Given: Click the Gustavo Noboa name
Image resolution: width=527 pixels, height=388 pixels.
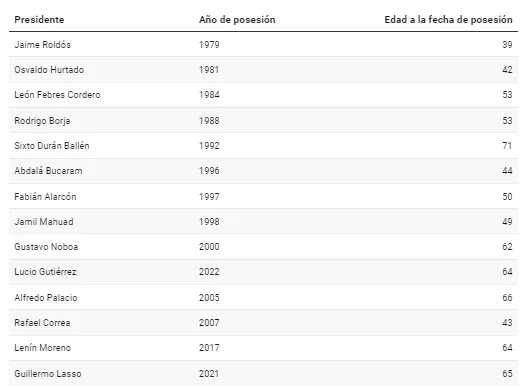Looking at the screenshot, I should 46,246.
